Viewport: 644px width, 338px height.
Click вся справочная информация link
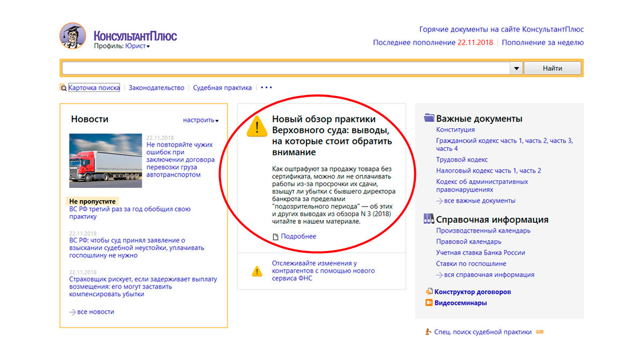(x=489, y=275)
